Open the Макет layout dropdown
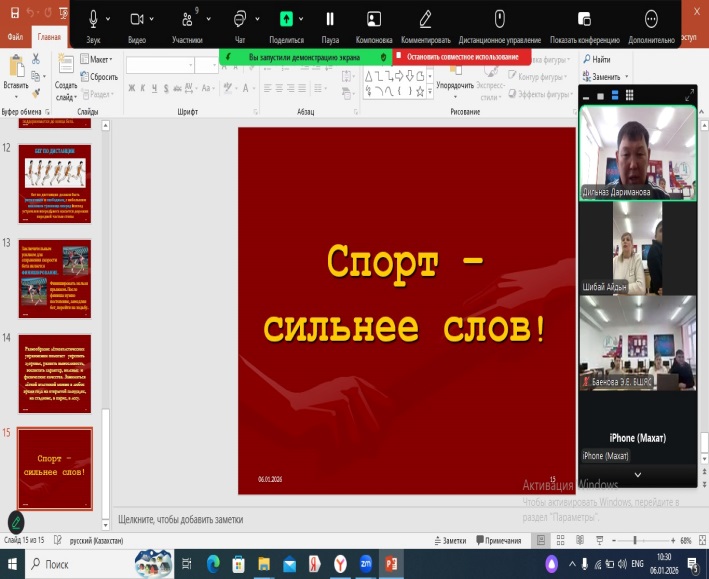Screen dimensions: 709x579 pos(100,60)
